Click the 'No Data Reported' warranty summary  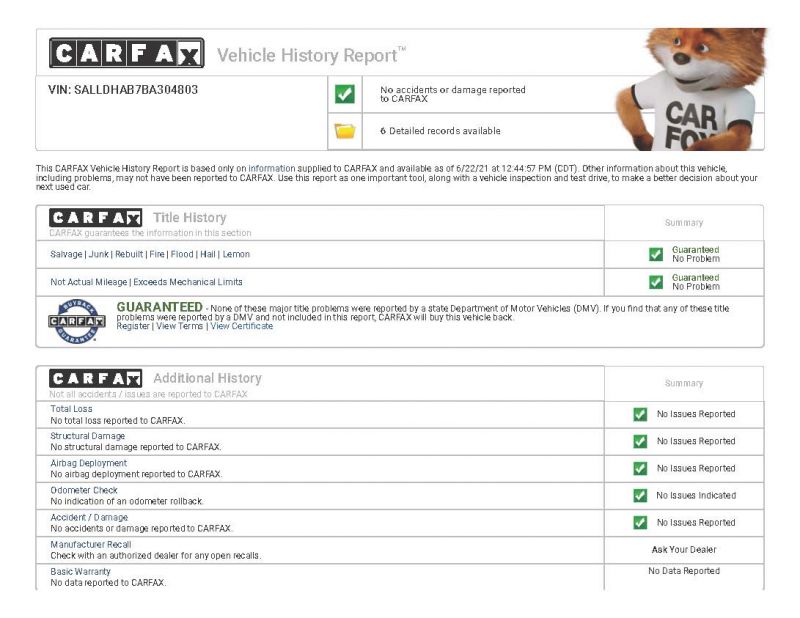click(684, 571)
